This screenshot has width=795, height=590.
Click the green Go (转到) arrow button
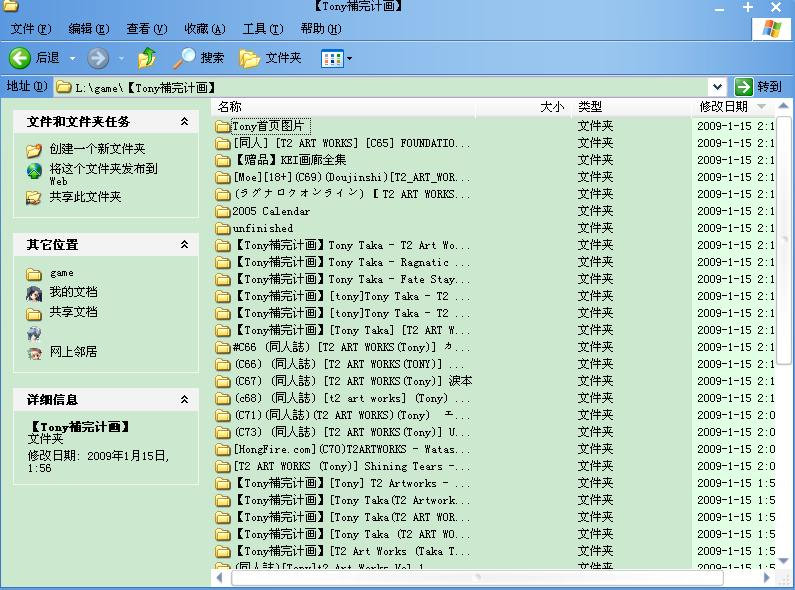click(743, 87)
